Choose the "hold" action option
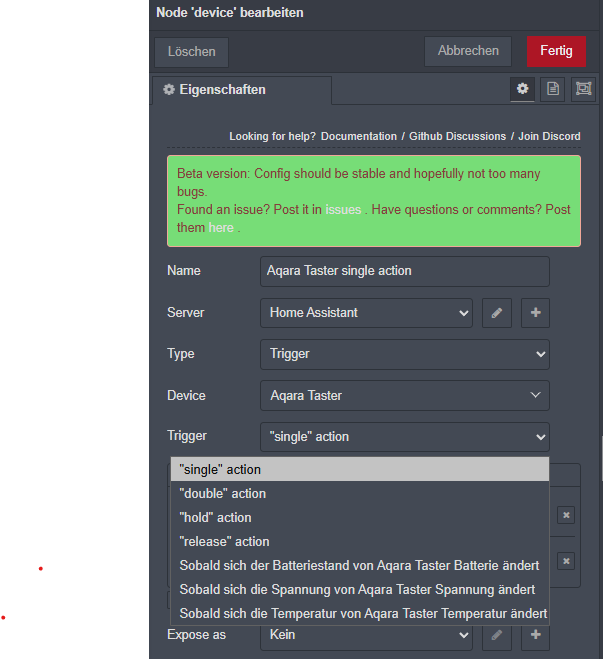 coord(215,518)
